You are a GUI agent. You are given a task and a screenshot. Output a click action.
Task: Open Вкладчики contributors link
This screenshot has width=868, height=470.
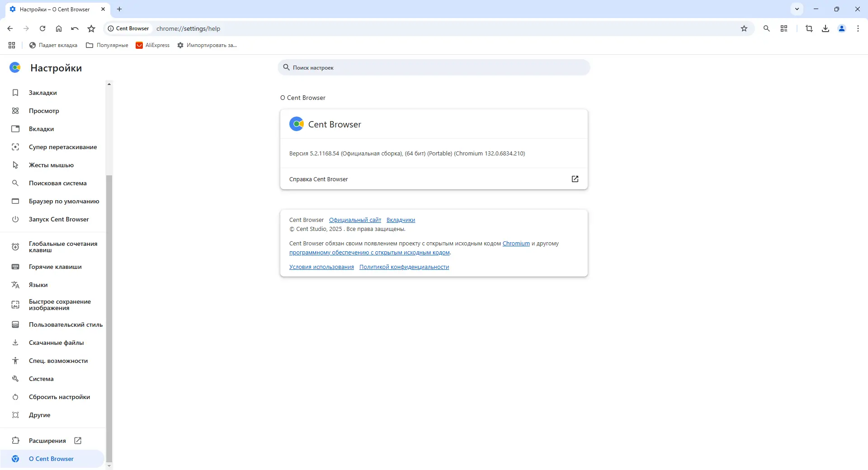click(401, 220)
